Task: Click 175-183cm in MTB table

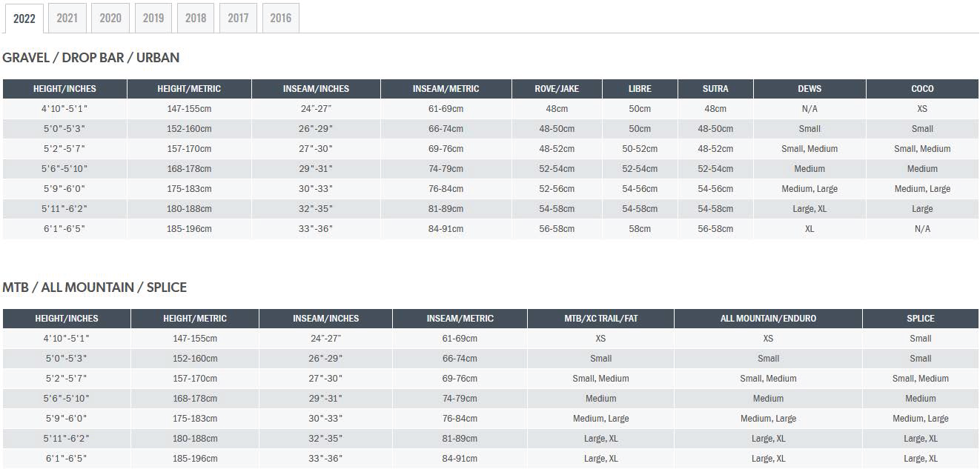Action: point(195,419)
